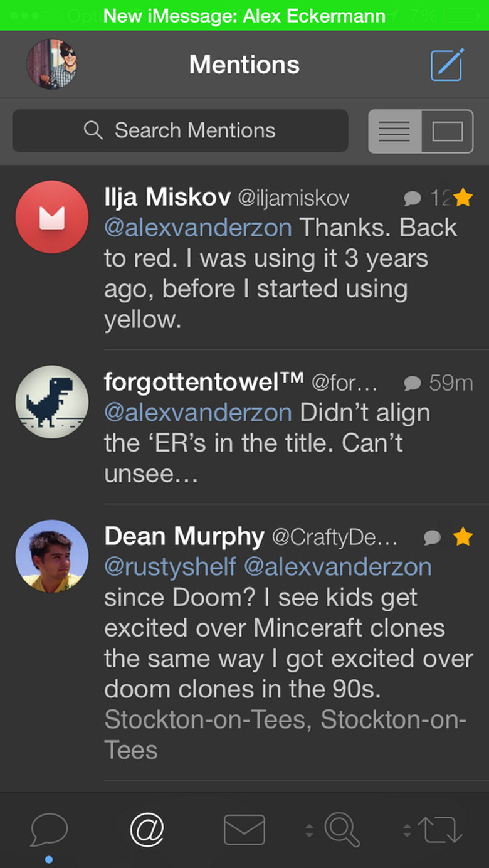
Task: Open account switcher profile avatar
Action: click(51, 65)
